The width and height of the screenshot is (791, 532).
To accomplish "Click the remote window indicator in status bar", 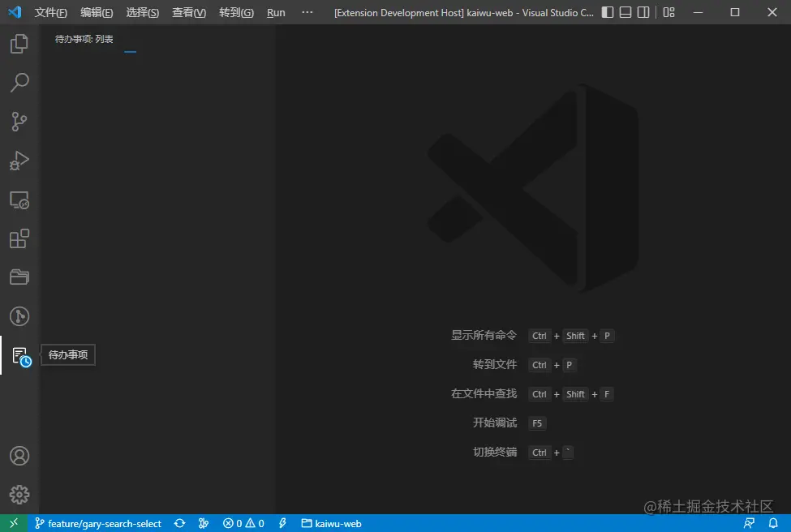I will click(14, 523).
